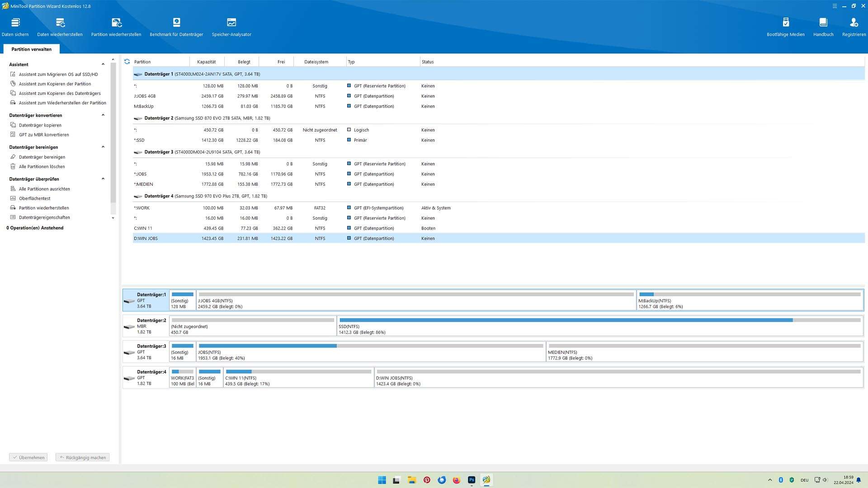Collapse the Datenträger bereinigen section

tap(103, 147)
